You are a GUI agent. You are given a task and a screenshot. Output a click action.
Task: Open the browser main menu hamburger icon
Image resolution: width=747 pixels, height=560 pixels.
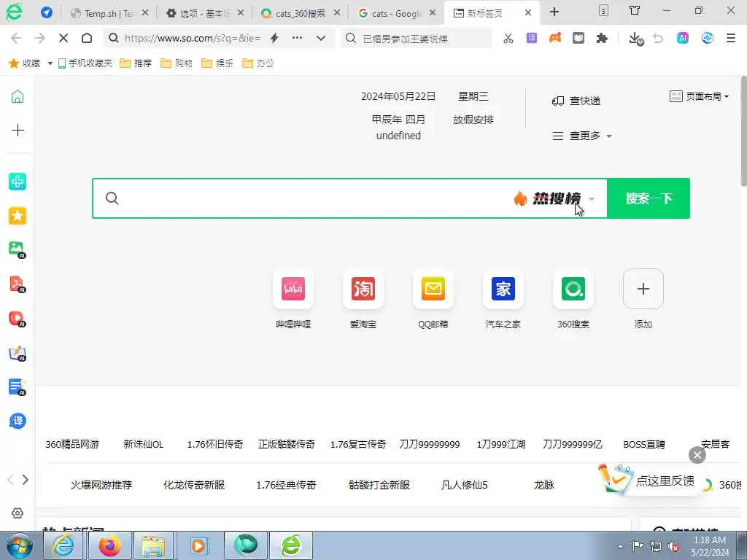pos(731,38)
